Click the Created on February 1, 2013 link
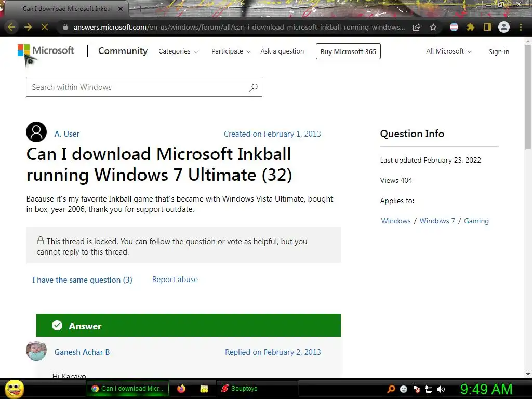Image resolution: width=532 pixels, height=399 pixels. [272, 134]
